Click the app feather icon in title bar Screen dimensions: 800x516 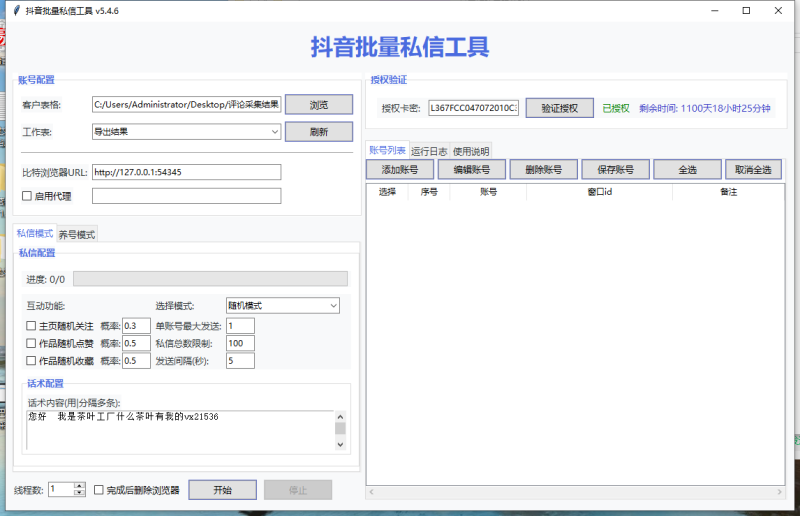[x=17, y=11]
